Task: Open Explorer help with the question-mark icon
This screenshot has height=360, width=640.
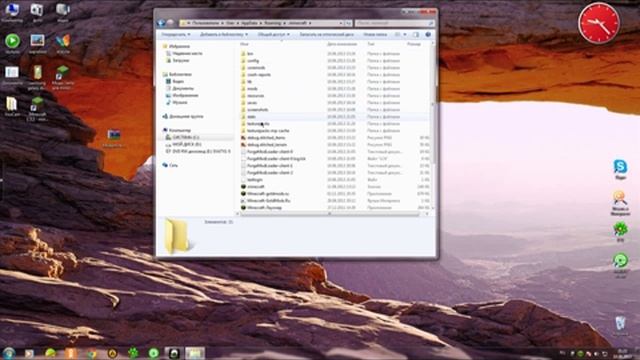Action: point(428,35)
